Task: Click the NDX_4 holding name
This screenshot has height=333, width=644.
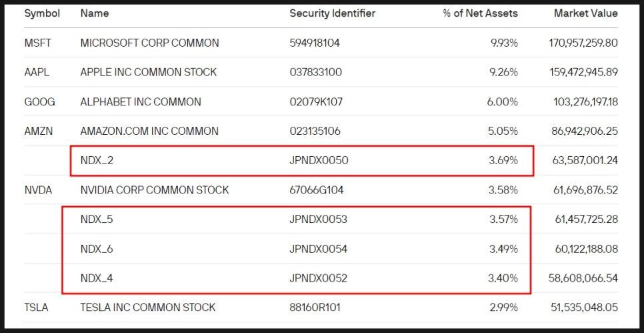Action: click(97, 278)
